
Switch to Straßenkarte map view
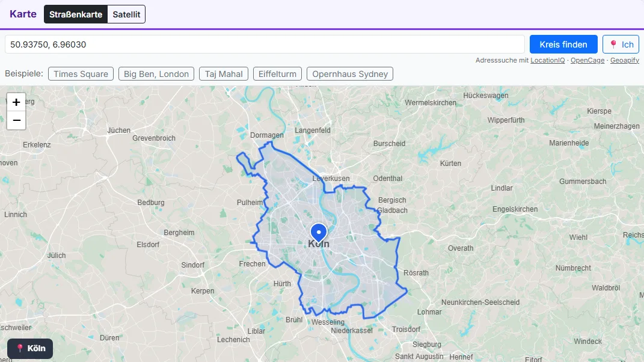pos(76,14)
